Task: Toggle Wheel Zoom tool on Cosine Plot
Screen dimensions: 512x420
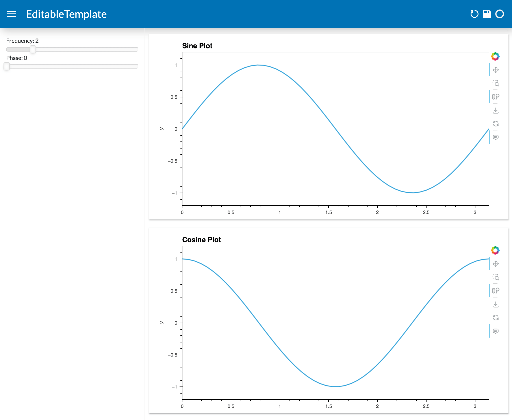Action: (495, 291)
